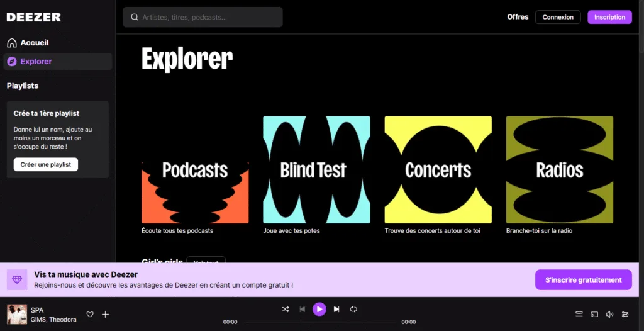Click Créer une playlist button
644x331 pixels.
pos(45,164)
